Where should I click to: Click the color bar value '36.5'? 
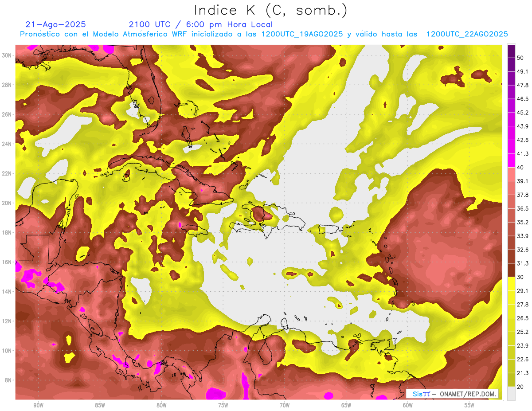(x=522, y=208)
